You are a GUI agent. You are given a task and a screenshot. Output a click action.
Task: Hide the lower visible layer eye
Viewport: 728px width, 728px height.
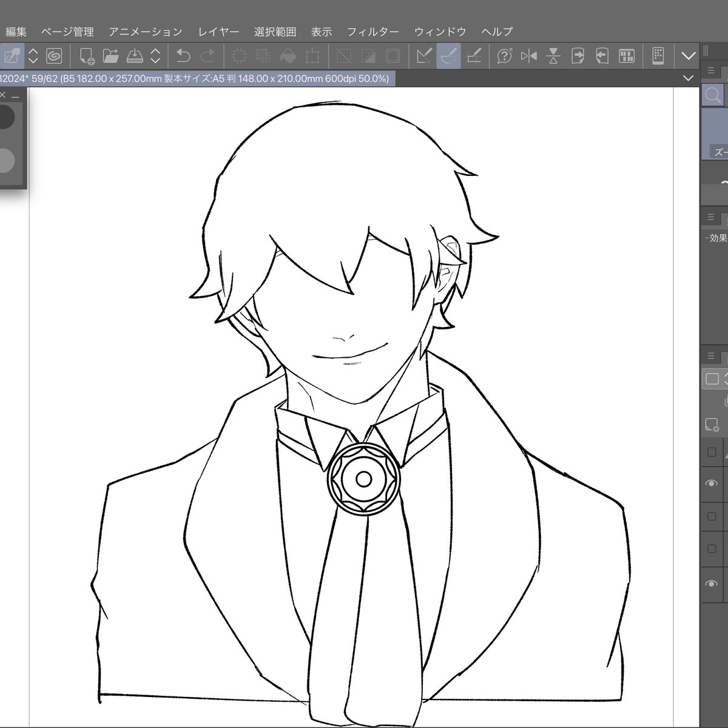[x=712, y=584]
